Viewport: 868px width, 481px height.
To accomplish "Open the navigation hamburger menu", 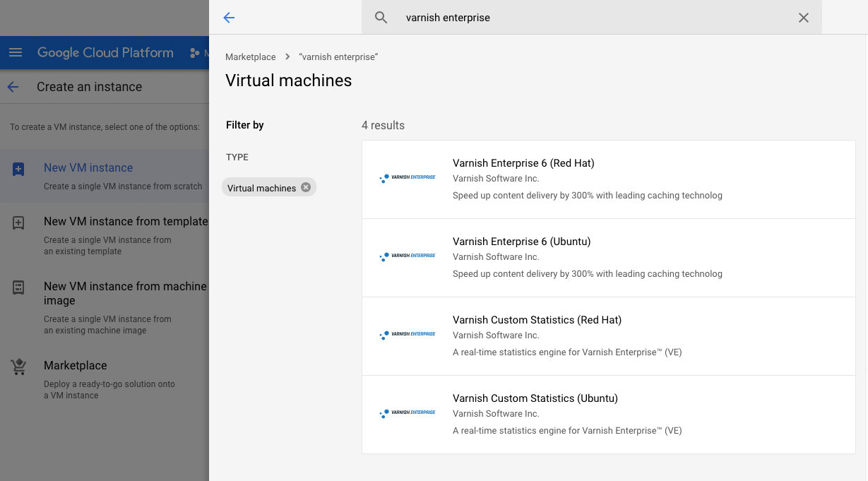I will click(x=16, y=52).
